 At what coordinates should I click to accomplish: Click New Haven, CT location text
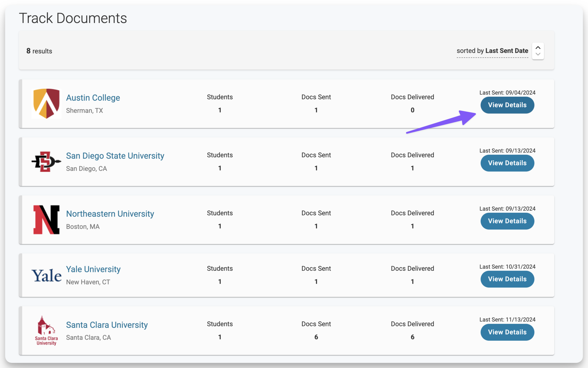click(x=88, y=282)
